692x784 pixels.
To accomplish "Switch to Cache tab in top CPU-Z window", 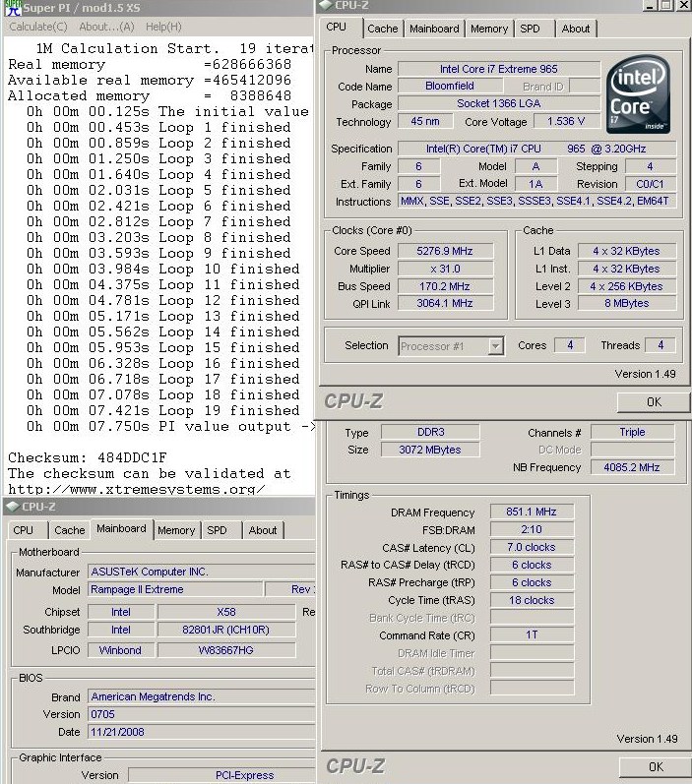I will [382, 29].
